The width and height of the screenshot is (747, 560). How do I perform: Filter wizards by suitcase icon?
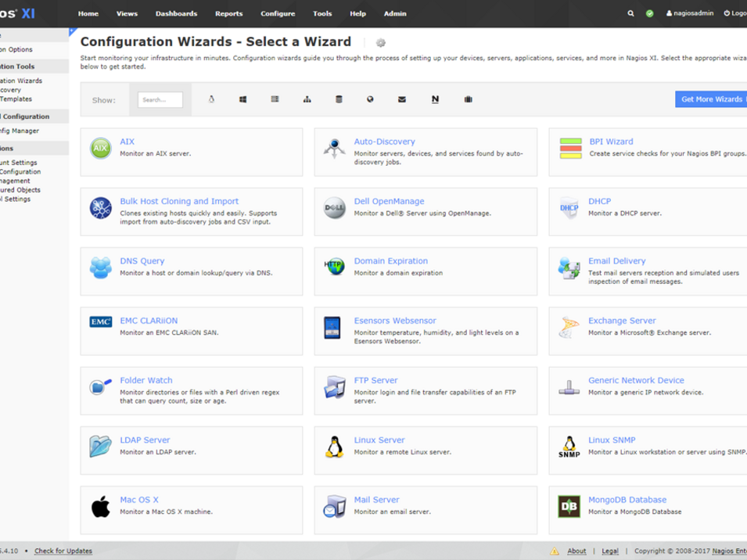point(469,99)
